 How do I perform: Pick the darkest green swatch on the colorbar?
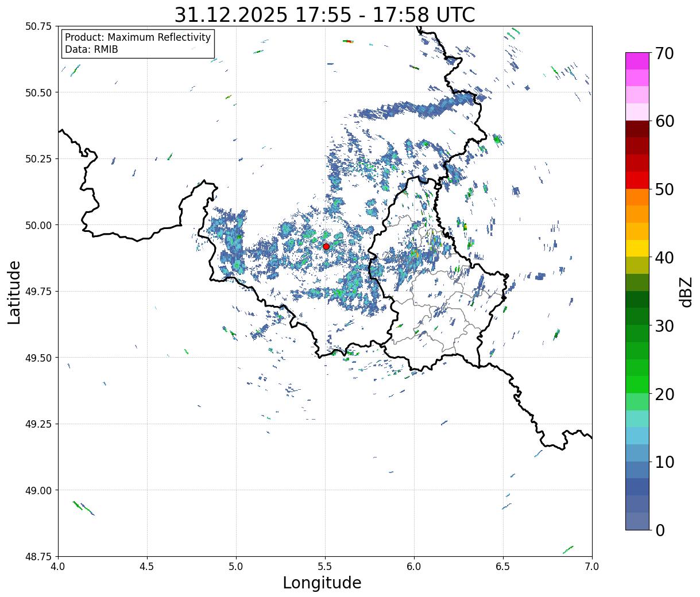pyautogui.click(x=637, y=300)
